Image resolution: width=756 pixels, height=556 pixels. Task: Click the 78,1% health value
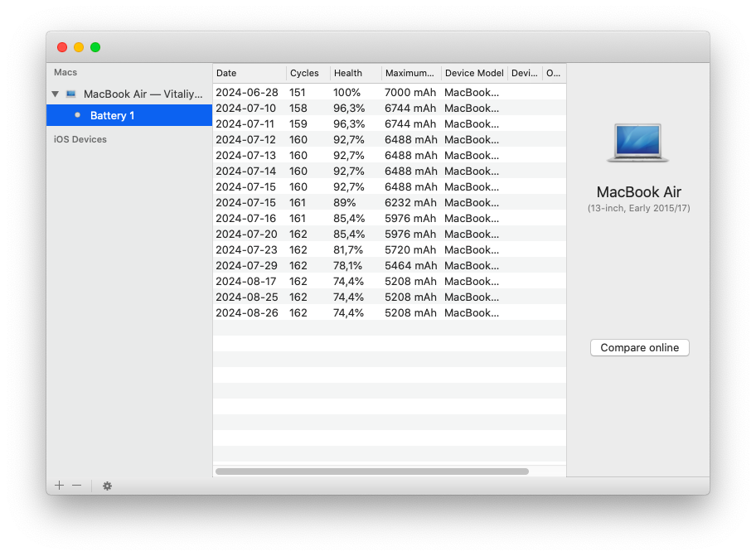347,265
